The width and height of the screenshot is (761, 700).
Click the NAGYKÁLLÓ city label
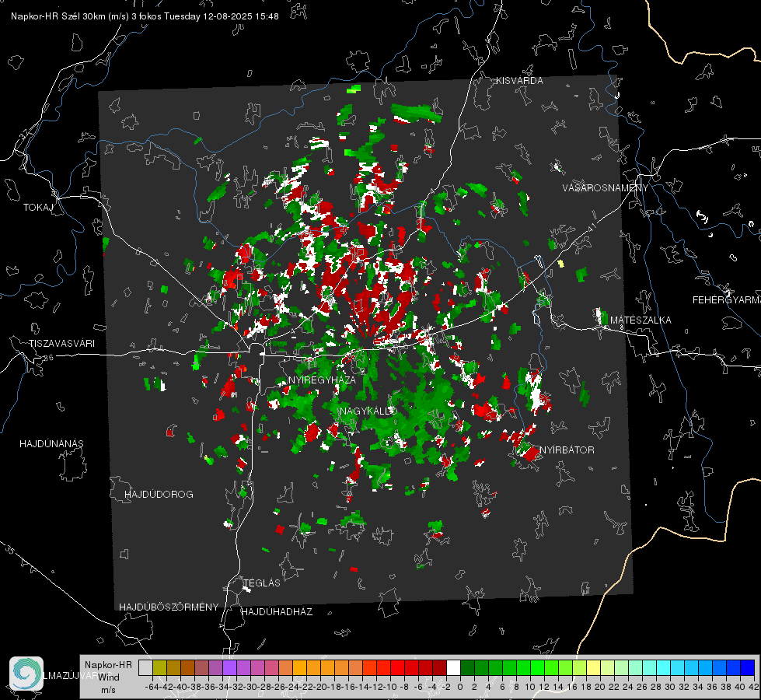pyautogui.click(x=368, y=411)
